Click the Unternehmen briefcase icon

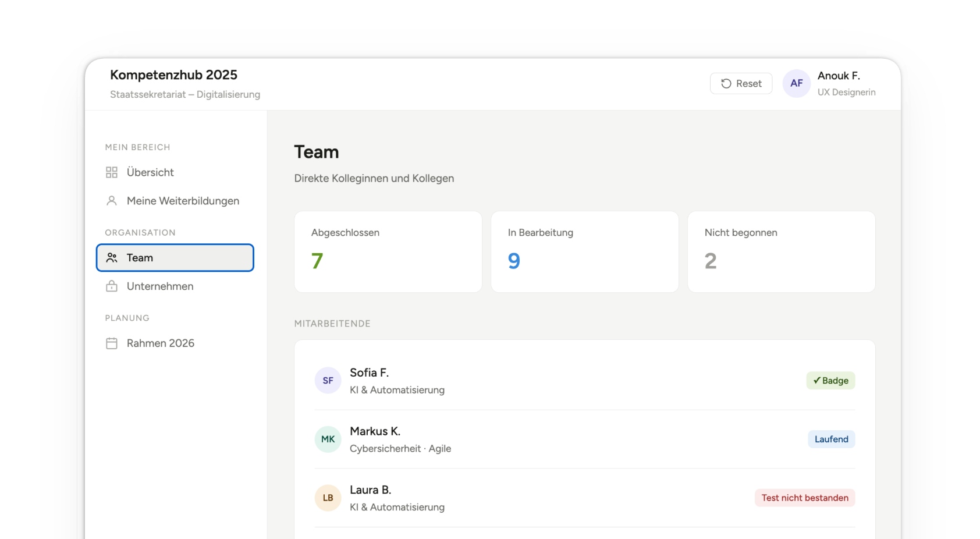[112, 286]
